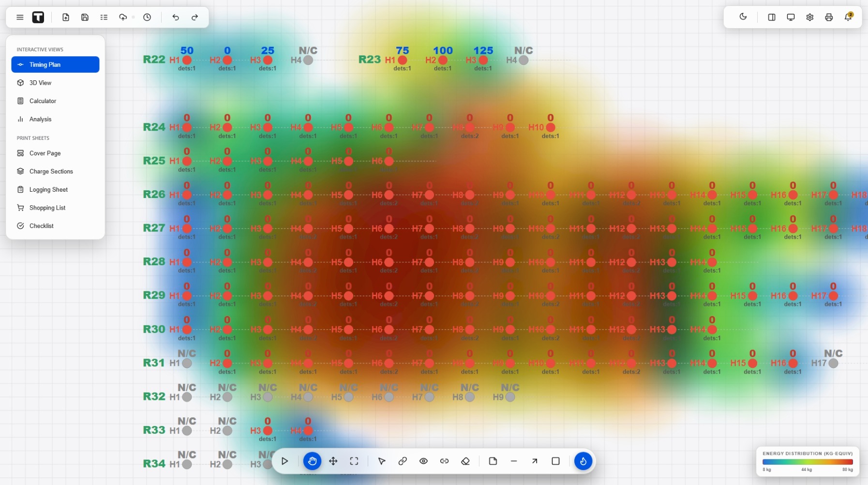Click the black T app logo
Image resolution: width=868 pixels, height=485 pixels.
[38, 17]
